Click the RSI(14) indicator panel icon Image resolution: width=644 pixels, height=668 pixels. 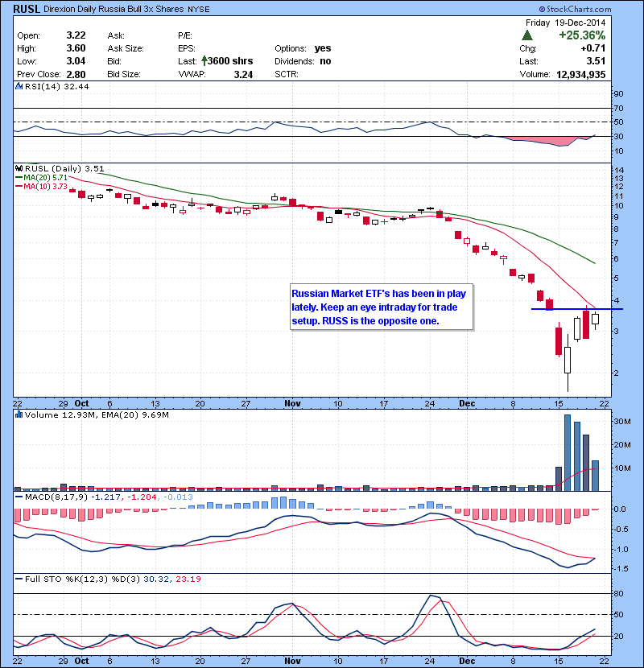tap(19, 86)
